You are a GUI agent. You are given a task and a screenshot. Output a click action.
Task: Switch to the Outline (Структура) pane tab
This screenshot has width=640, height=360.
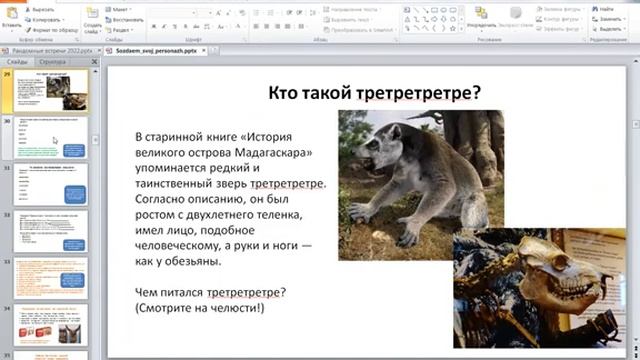[x=52, y=62]
